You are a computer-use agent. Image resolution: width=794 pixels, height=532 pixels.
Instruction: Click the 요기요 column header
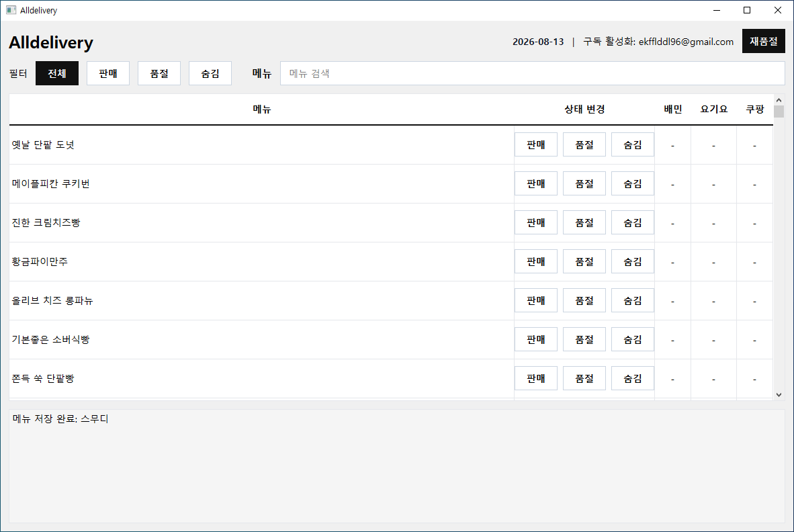click(713, 109)
